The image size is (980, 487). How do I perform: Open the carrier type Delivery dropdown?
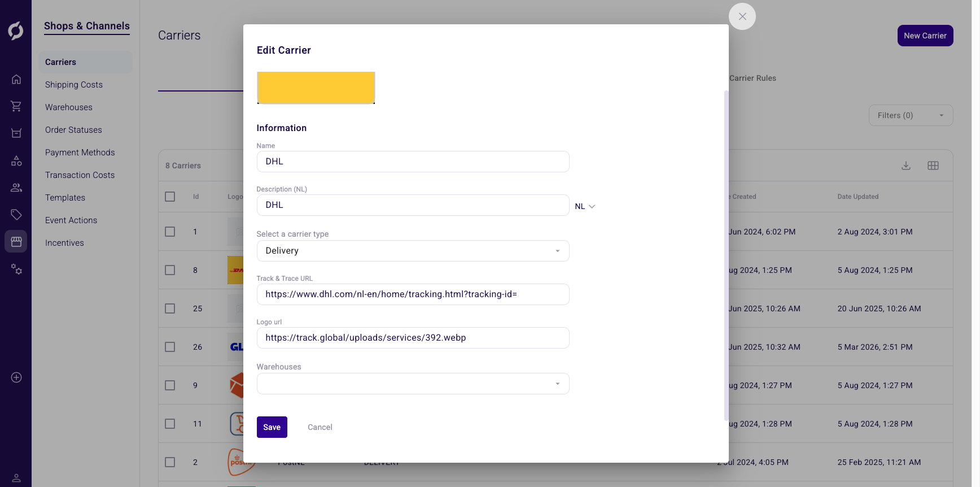tap(413, 251)
